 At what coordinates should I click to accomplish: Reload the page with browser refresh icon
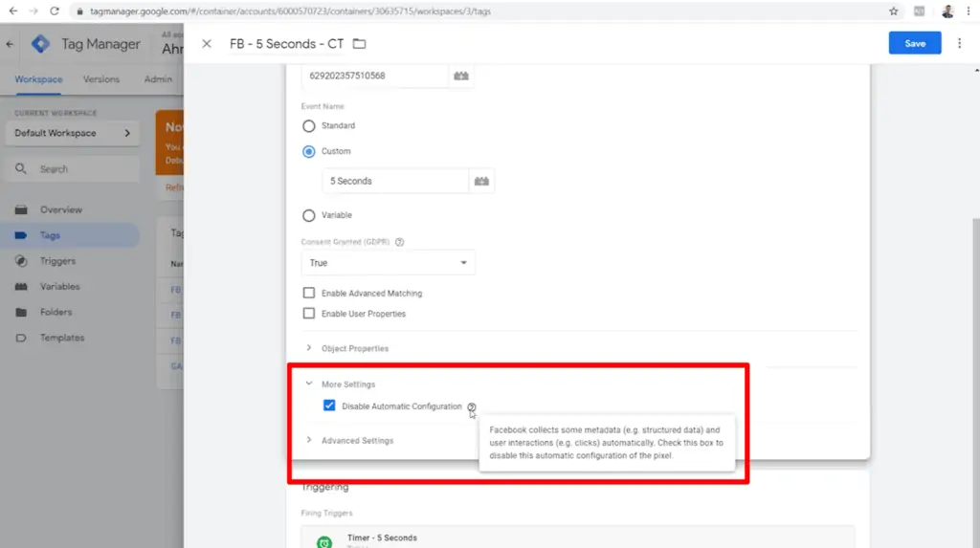[x=55, y=11]
